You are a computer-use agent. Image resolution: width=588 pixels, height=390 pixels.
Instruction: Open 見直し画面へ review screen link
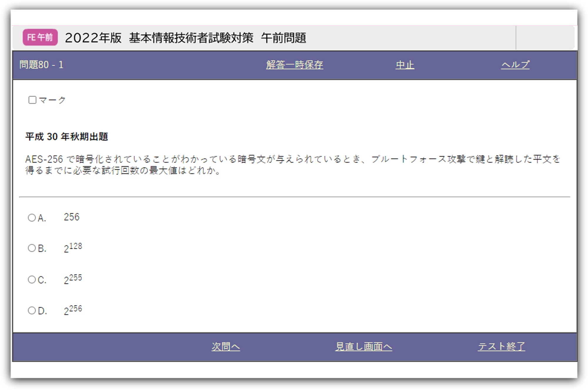(363, 347)
